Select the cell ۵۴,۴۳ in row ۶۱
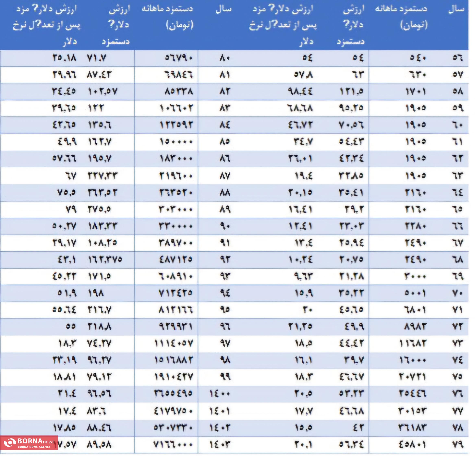Viewport: 476px width, 456px height. pyautogui.click(x=352, y=141)
